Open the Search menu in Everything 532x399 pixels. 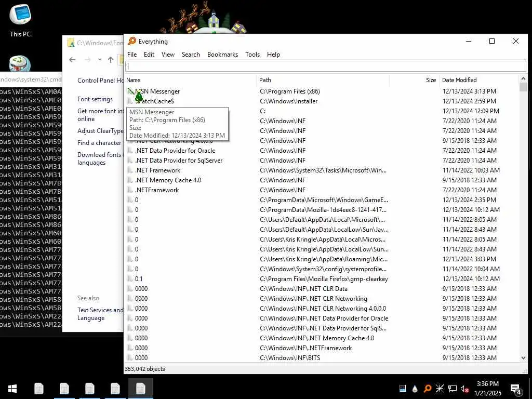(x=191, y=54)
